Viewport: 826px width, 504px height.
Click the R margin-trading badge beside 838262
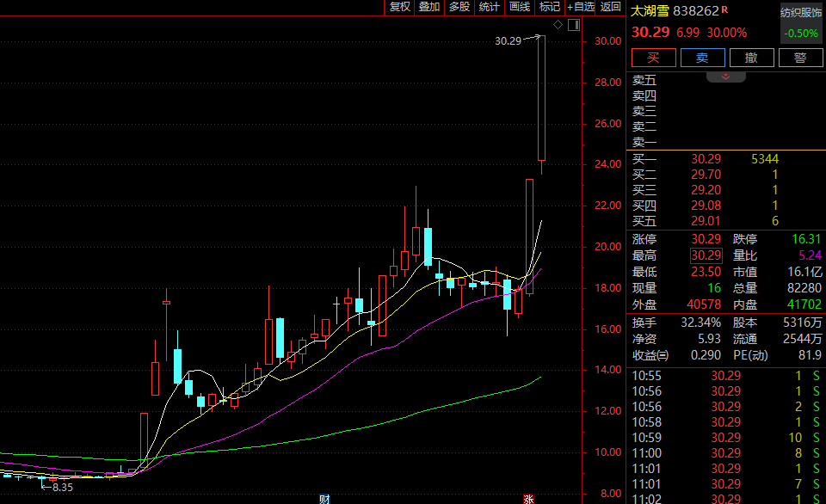pyautogui.click(x=724, y=9)
